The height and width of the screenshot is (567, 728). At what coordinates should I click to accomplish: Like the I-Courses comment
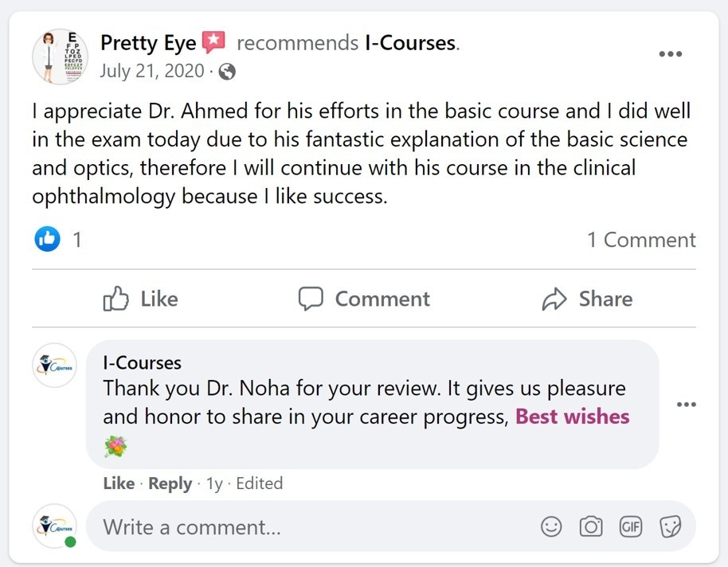tap(119, 483)
